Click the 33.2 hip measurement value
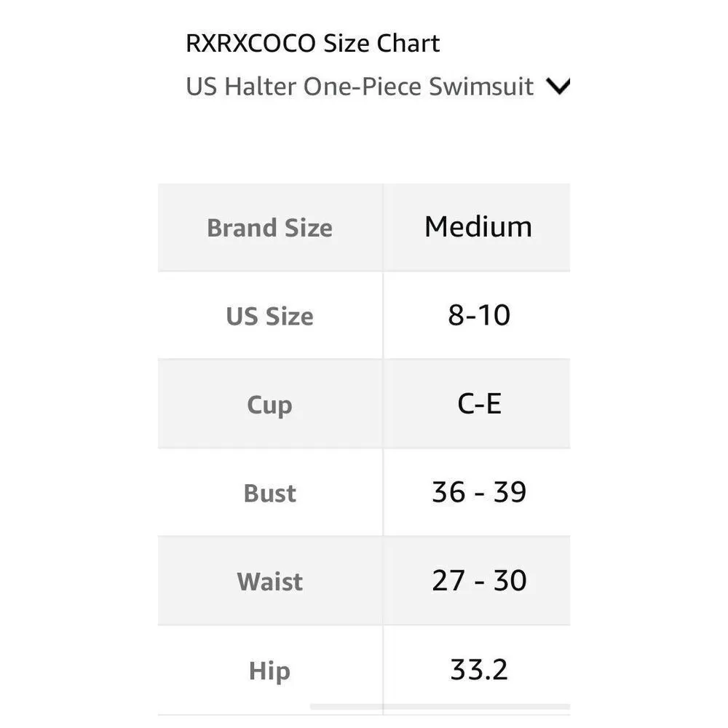728x728 pixels. (x=478, y=670)
